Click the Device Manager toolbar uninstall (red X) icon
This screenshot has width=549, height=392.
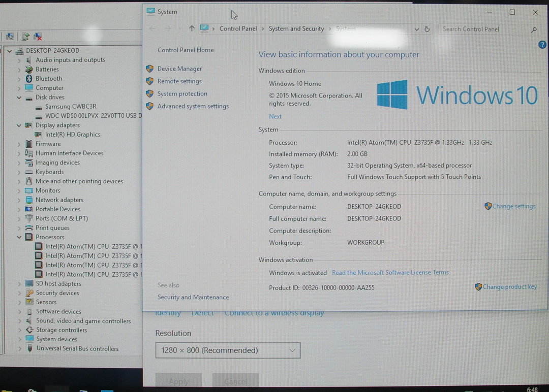pyautogui.click(x=38, y=37)
